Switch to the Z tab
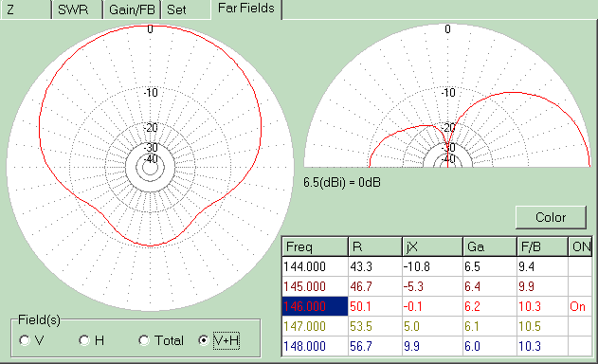The width and height of the screenshot is (598, 364). coord(26,9)
